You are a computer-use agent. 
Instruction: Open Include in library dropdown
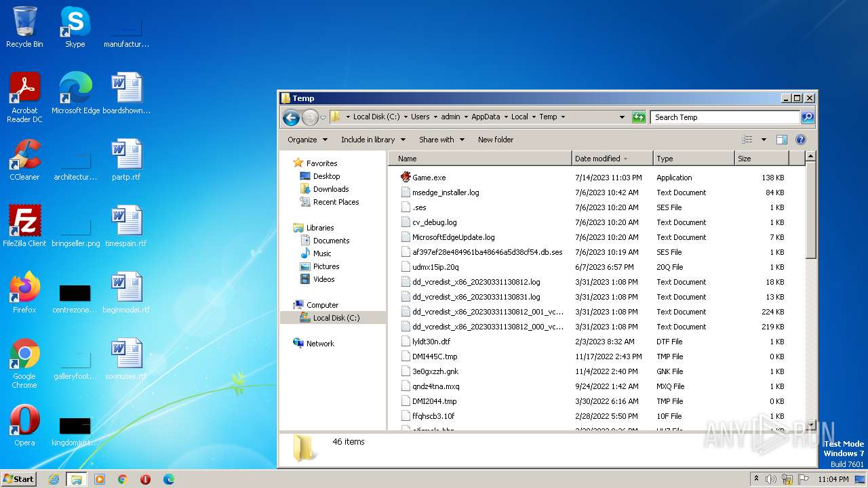coord(373,140)
